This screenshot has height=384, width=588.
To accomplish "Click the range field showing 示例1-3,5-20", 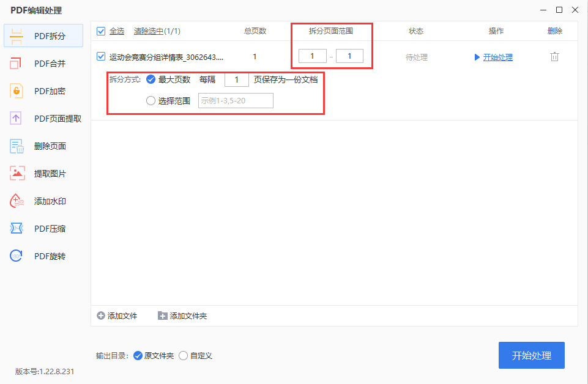I will pyautogui.click(x=236, y=101).
